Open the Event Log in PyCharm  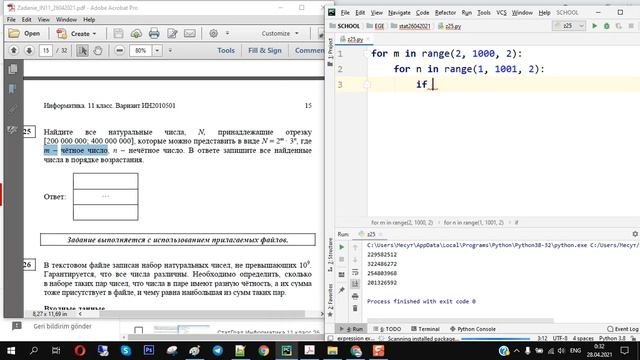click(623, 329)
